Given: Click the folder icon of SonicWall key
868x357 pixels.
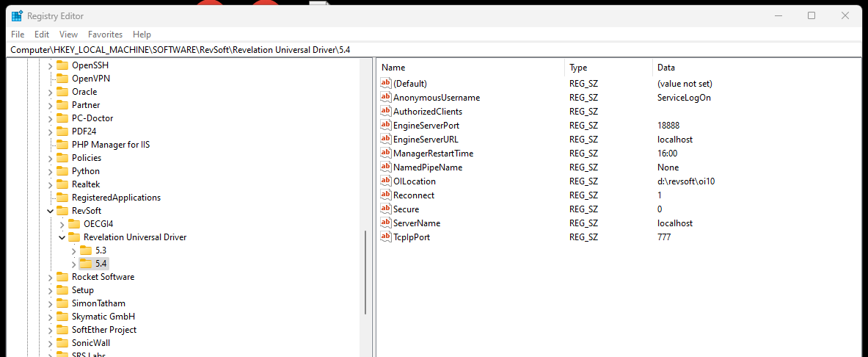Looking at the screenshot, I should point(62,342).
